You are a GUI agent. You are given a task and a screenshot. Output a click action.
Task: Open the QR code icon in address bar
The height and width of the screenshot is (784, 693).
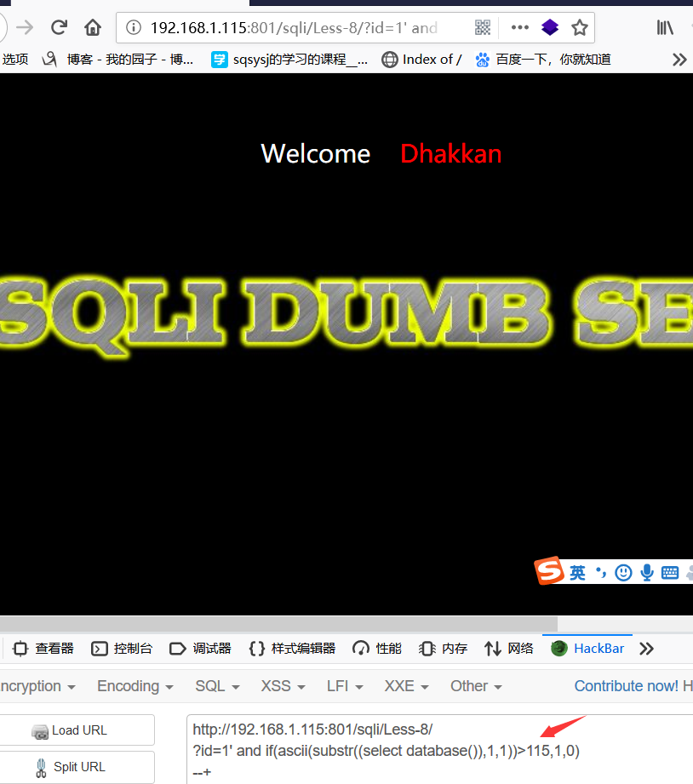pos(483,27)
